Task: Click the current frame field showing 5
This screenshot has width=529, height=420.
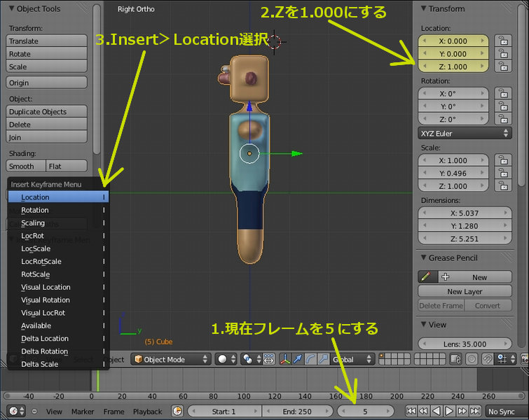Action: pos(365,411)
